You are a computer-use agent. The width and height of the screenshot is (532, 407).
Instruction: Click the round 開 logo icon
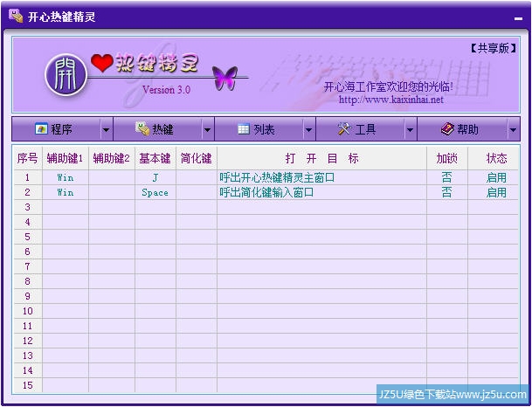point(66,74)
